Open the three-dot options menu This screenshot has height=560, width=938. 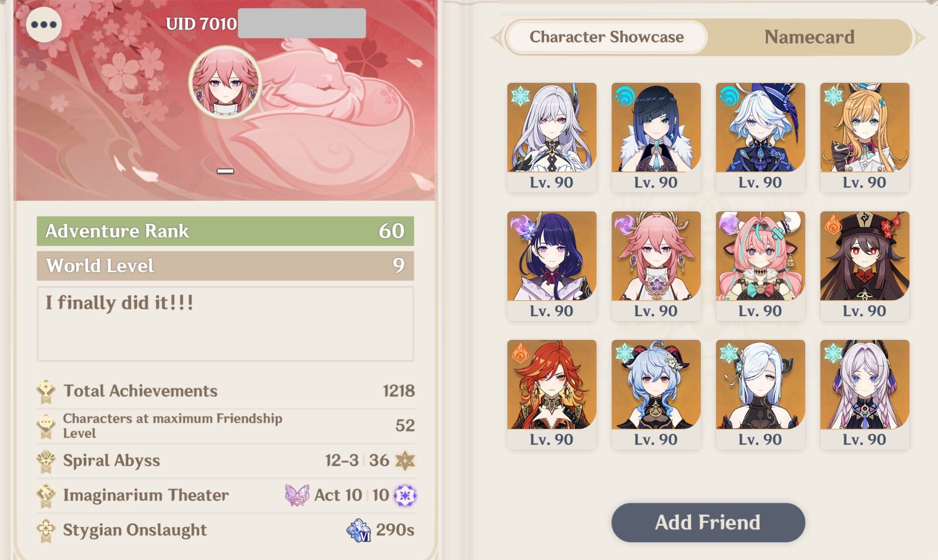pos(44,24)
